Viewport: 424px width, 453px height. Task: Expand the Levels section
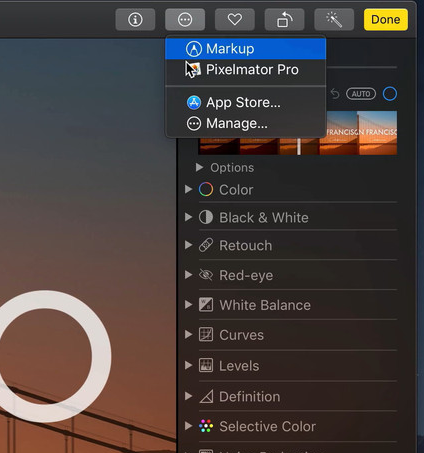(188, 365)
